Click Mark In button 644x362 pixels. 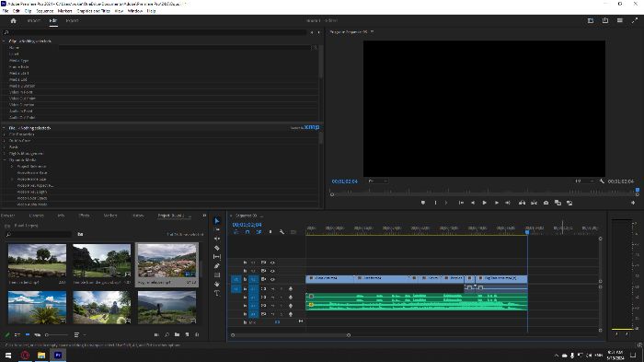435,203
